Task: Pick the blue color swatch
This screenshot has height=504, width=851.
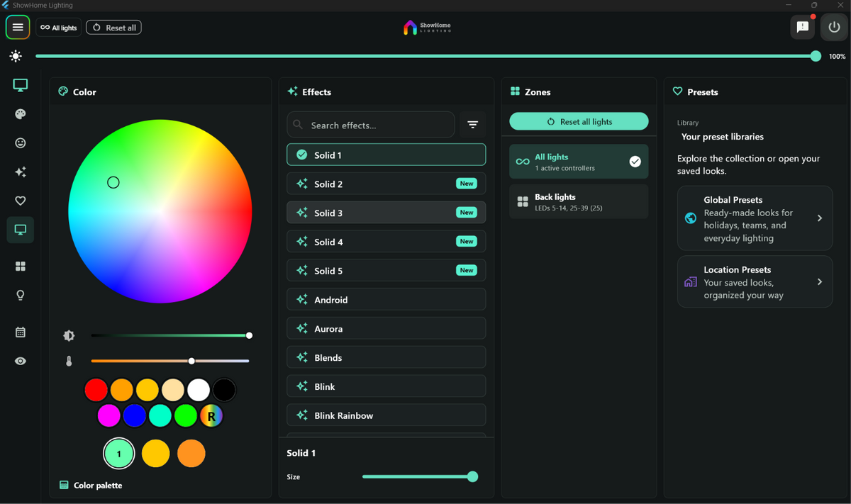Action: pos(134,416)
